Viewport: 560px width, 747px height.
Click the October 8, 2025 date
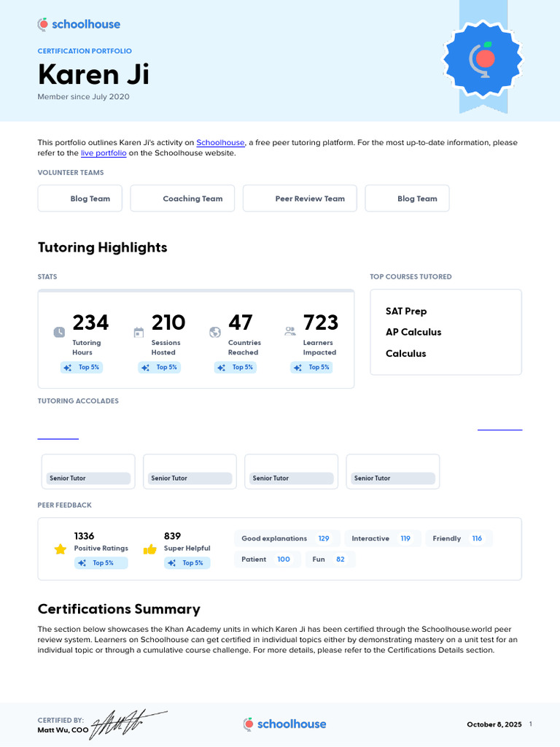pos(494,724)
